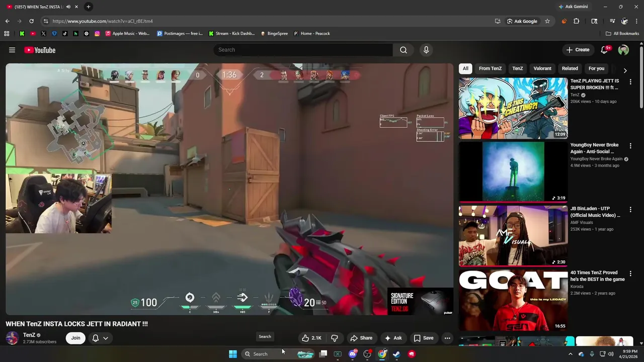Image resolution: width=644 pixels, height=362 pixels.
Task: Click the Join channel button
Action: (x=75, y=338)
